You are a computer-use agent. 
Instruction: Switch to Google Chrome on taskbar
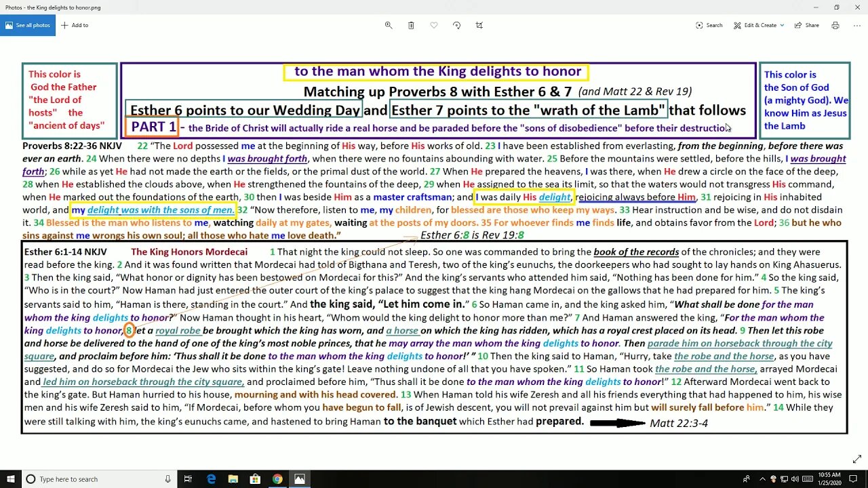point(277,479)
